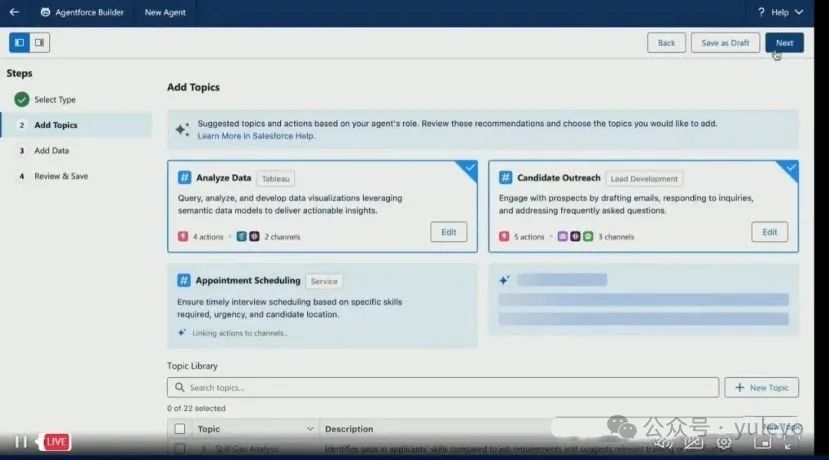Tick the select-all checkbox in the Topic header
This screenshot has width=830, height=460.
180,429
